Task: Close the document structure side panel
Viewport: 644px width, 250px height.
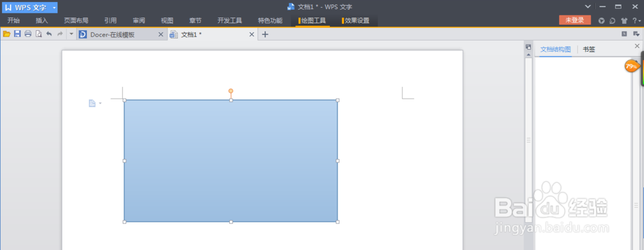Action: pyautogui.click(x=637, y=46)
